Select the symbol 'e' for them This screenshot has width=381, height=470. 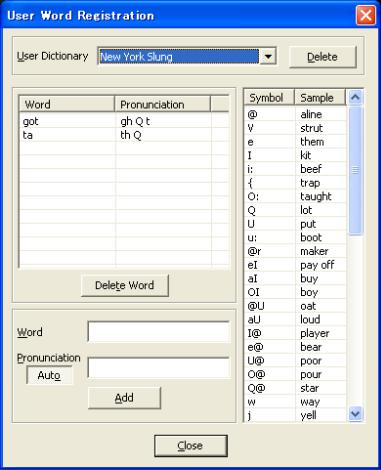point(295,142)
